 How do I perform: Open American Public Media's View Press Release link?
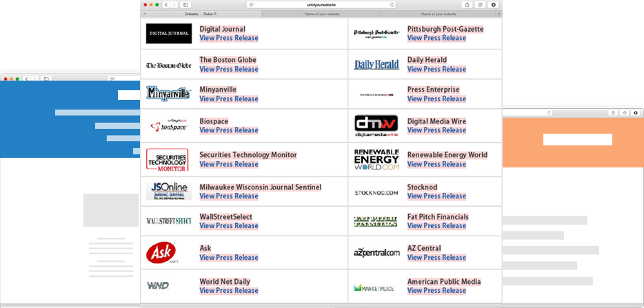pos(436,291)
